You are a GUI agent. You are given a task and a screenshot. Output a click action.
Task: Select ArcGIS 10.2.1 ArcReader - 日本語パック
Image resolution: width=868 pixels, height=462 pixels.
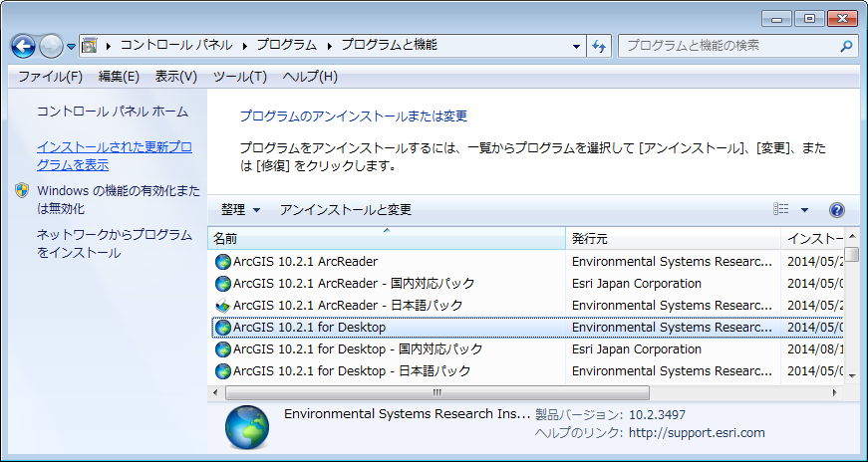(x=528, y=306)
